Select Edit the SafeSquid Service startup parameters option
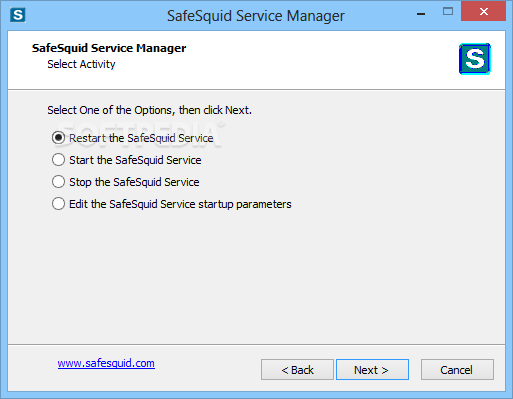The width and height of the screenshot is (513, 399). pyautogui.click(x=58, y=204)
